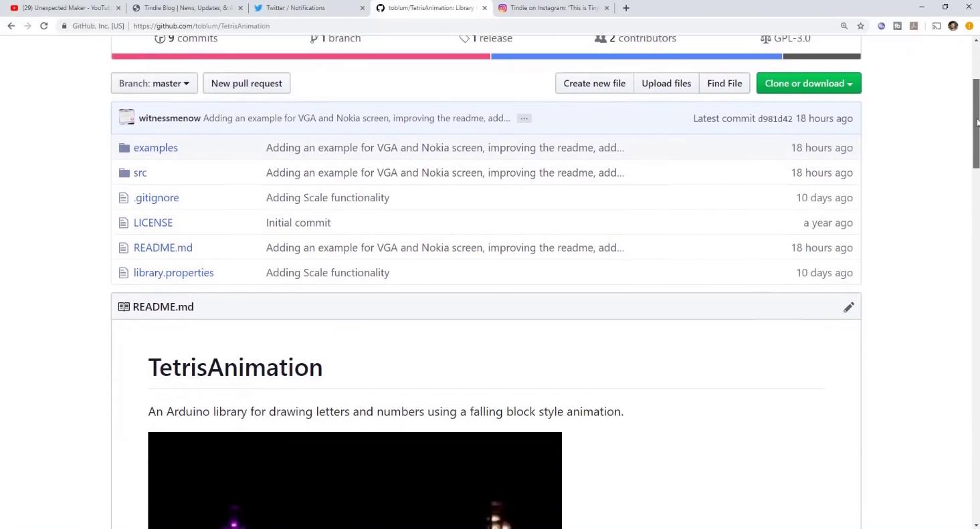The height and width of the screenshot is (529, 980).
Task: Open the 1 release link
Action: (x=486, y=38)
